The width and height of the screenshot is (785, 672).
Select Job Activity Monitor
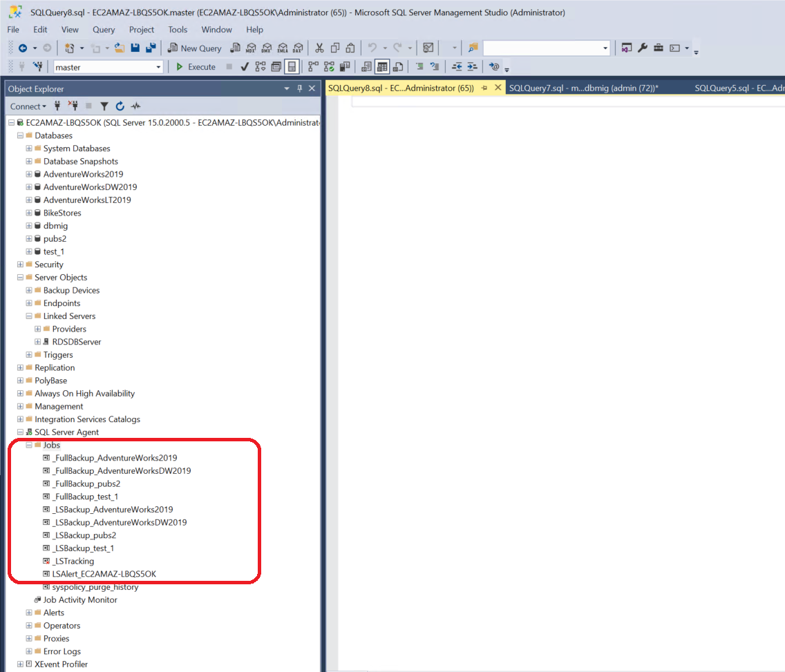pos(80,600)
